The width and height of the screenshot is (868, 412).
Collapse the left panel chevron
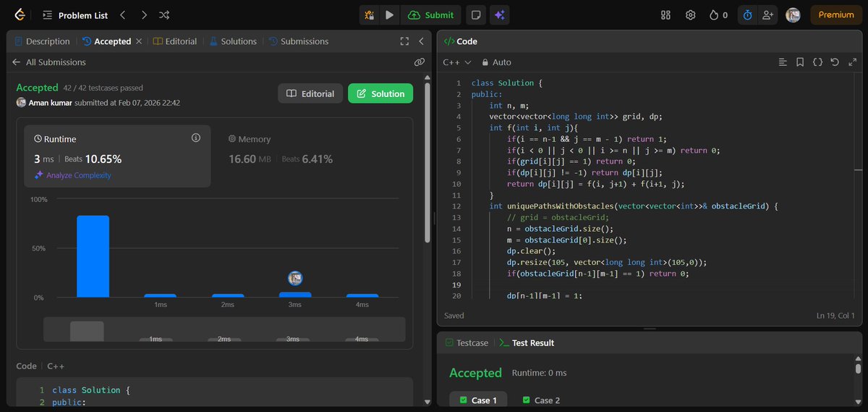[421, 41]
